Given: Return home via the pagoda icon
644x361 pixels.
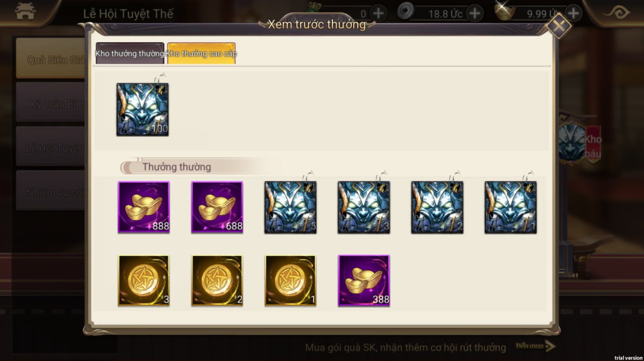Looking at the screenshot, I should click(x=25, y=12).
